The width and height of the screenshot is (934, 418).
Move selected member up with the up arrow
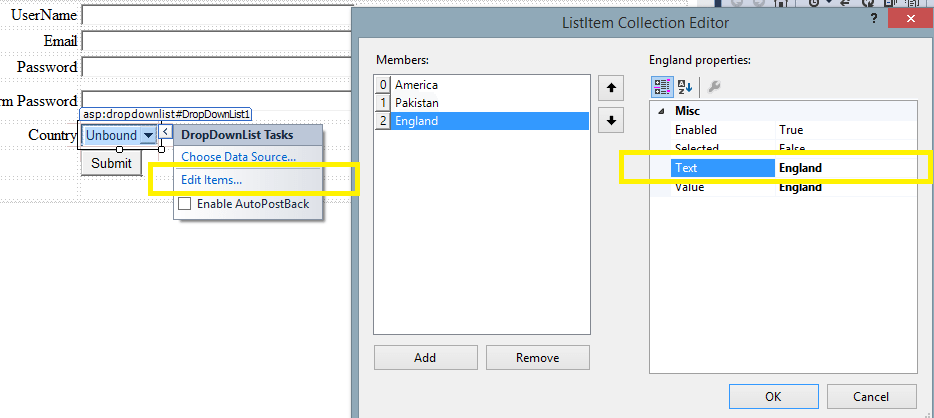tap(610, 88)
